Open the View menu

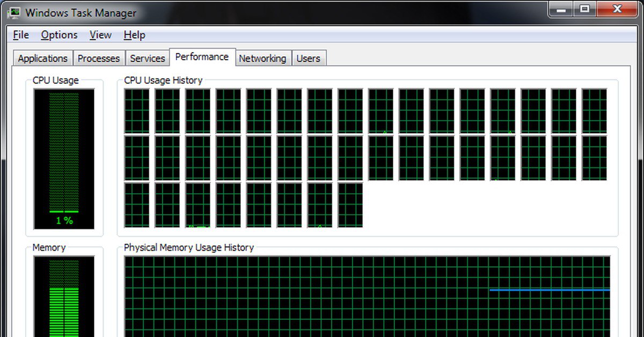[x=100, y=35]
